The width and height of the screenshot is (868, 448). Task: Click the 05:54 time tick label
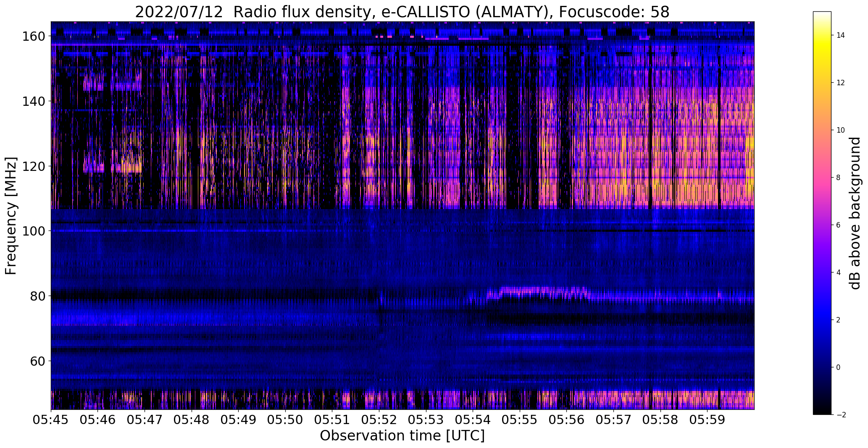tap(473, 420)
